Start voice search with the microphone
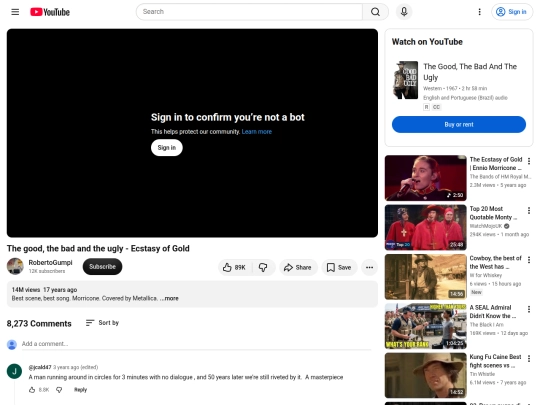 [404, 12]
